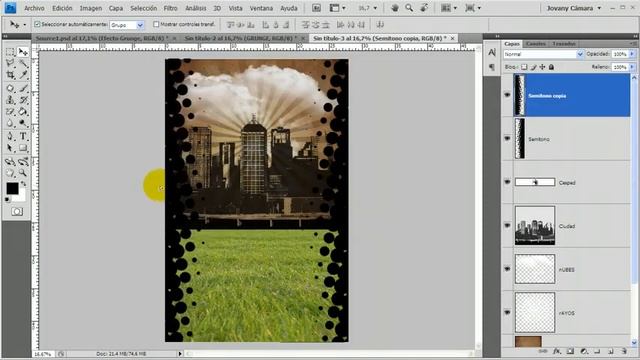Open the Archivo menu

coord(34,8)
